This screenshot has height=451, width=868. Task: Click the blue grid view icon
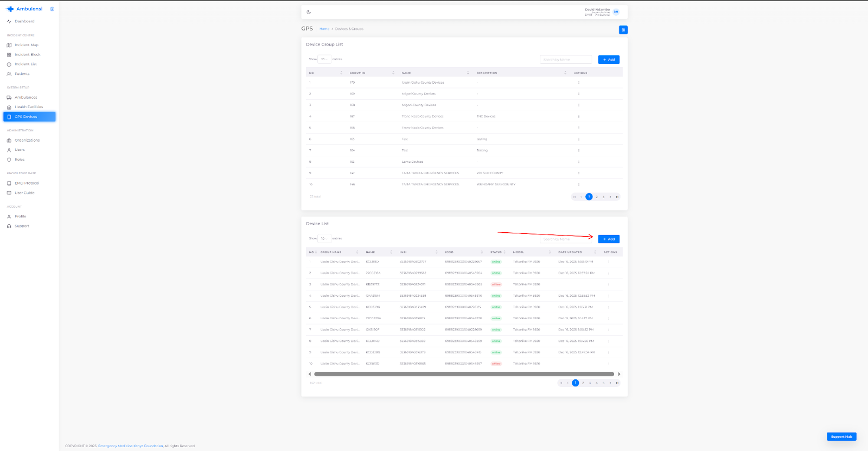[x=623, y=30]
